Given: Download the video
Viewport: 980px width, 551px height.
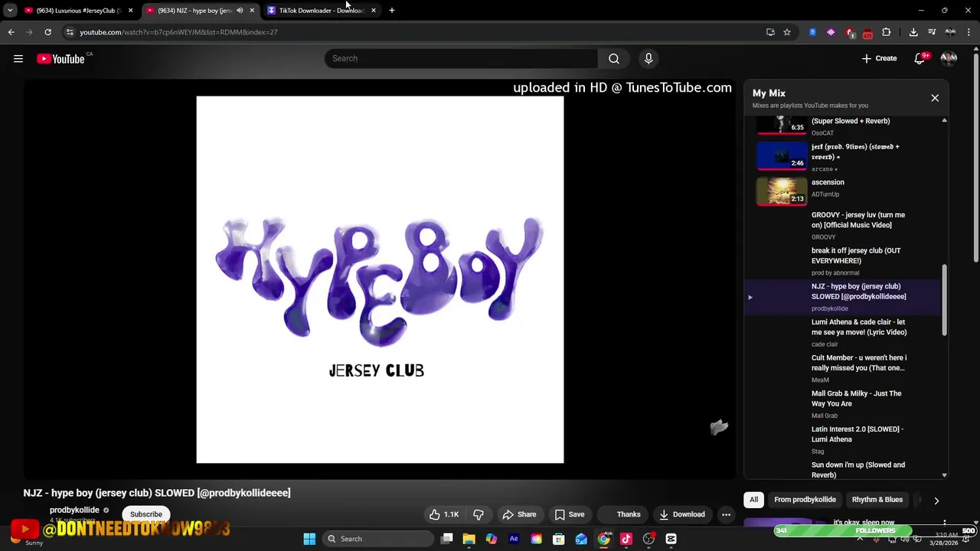Looking at the screenshot, I should (x=682, y=514).
